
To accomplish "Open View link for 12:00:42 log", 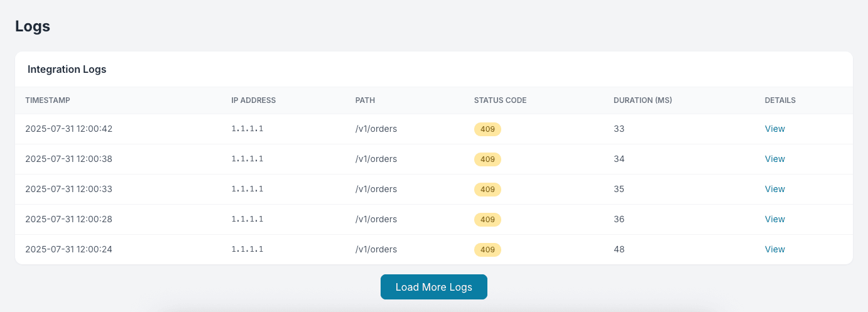I will 774,129.
